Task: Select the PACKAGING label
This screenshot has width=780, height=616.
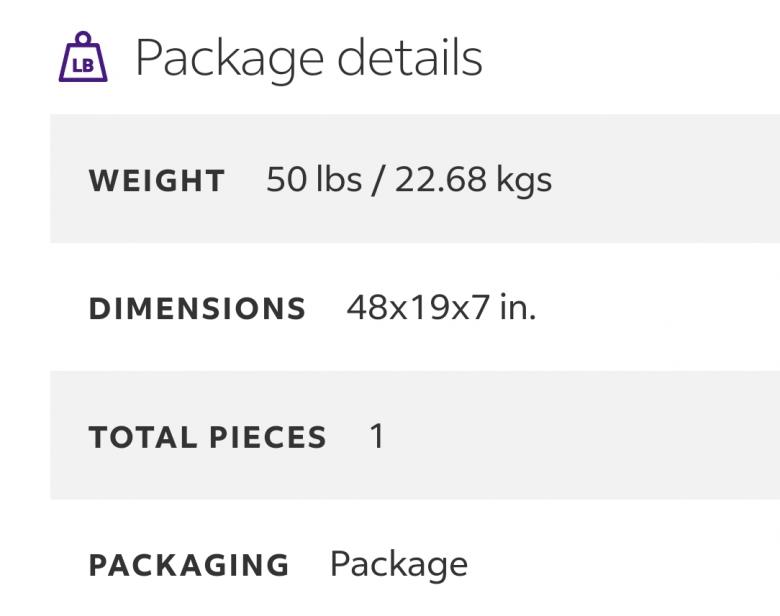Action: [x=189, y=565]
